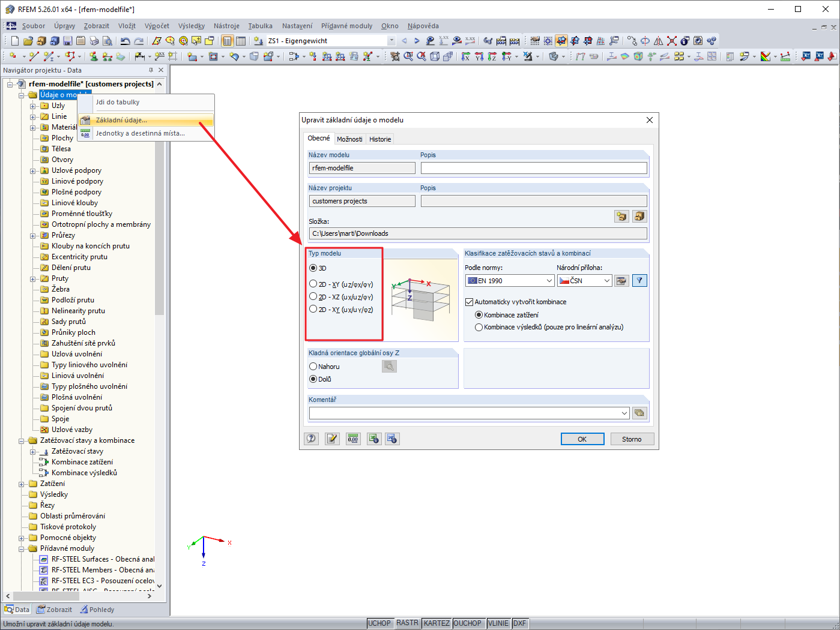The height and width of the screenshot is (630, 840).
Task: Click the edit-notes pencil icon in dialog
Action: 332,439
